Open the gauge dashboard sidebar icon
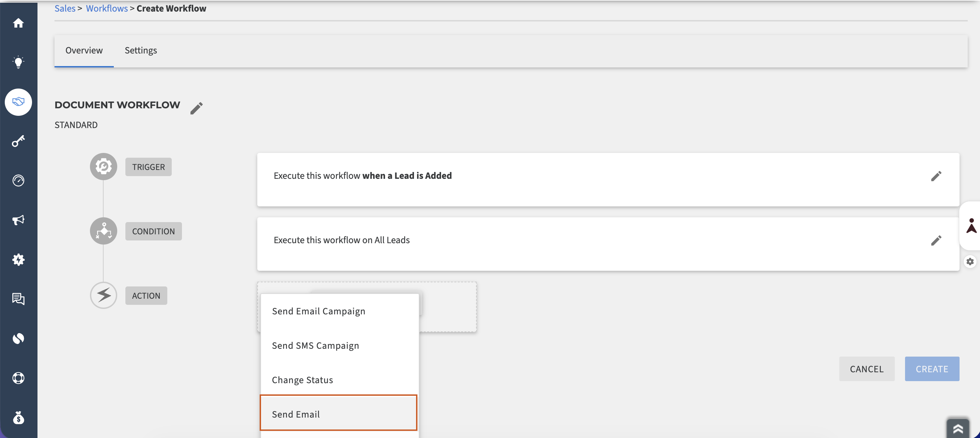Screen dimensions: 980x438 (18, 180)
